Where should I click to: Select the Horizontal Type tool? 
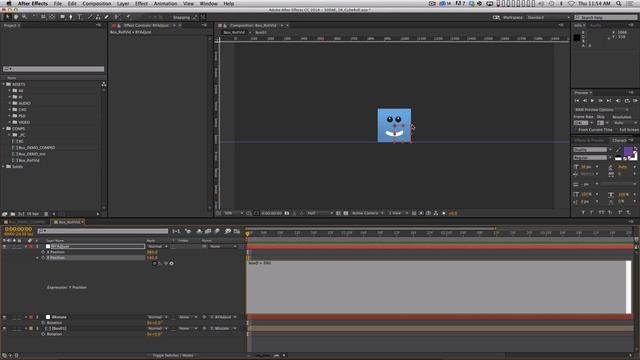(x=80, y=17)
